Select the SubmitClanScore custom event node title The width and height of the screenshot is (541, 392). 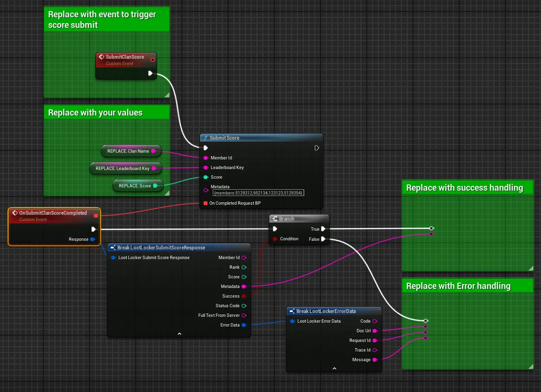coord(125,57)
